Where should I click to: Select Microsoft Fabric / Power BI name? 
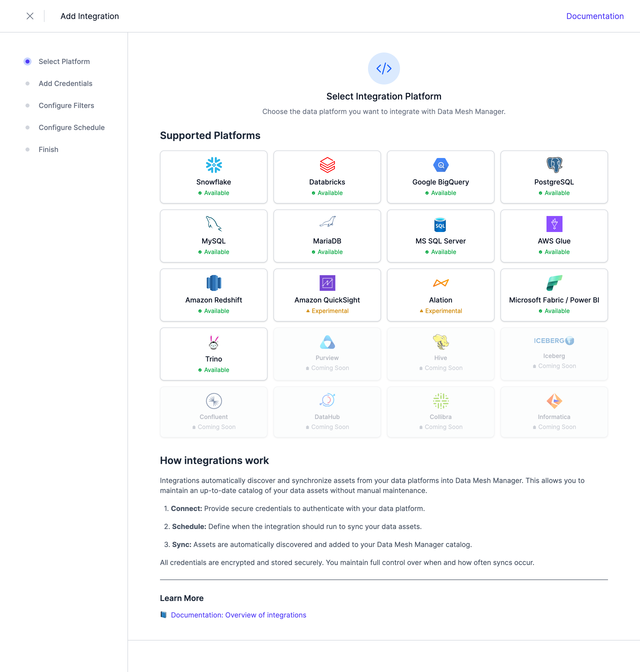point(554,300)
